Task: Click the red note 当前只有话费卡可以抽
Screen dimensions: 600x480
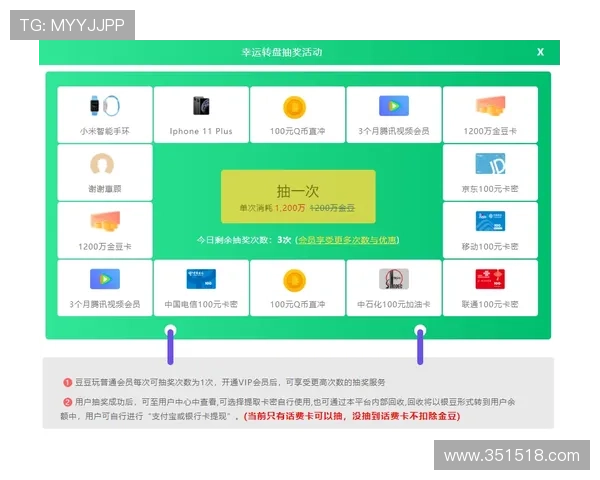Action: pyautogui.click(x=352, y=416)
